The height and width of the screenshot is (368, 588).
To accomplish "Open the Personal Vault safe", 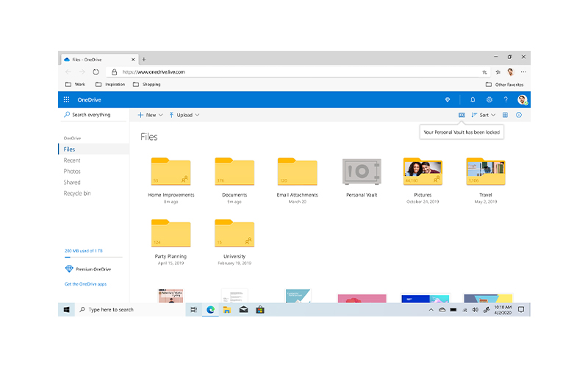I will (x=362, y=171).
